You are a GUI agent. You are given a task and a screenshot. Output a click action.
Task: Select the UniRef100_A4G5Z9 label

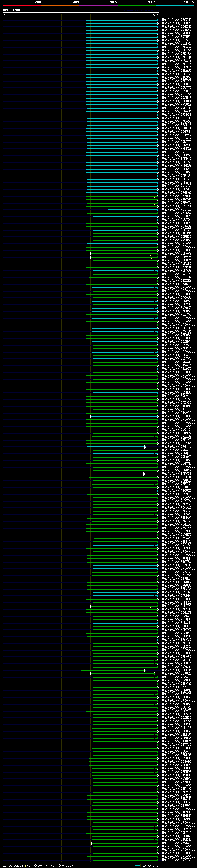click(x=177, y=491)
